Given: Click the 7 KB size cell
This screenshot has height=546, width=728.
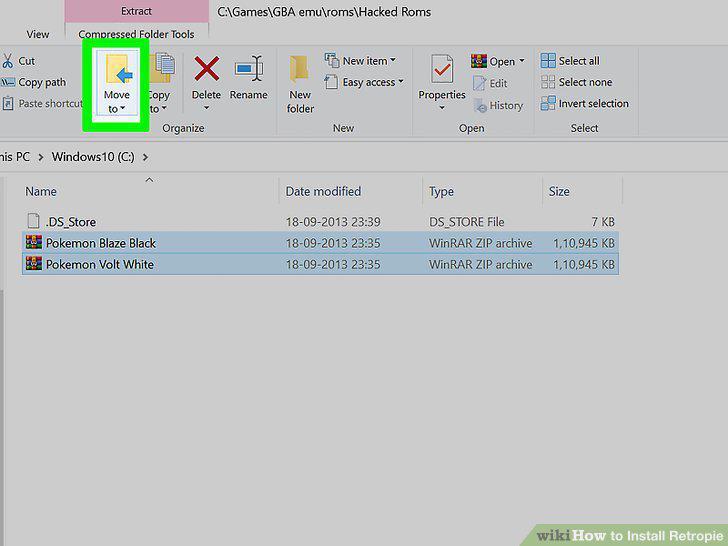Looking at the screenshot, I should pos(603,222).
